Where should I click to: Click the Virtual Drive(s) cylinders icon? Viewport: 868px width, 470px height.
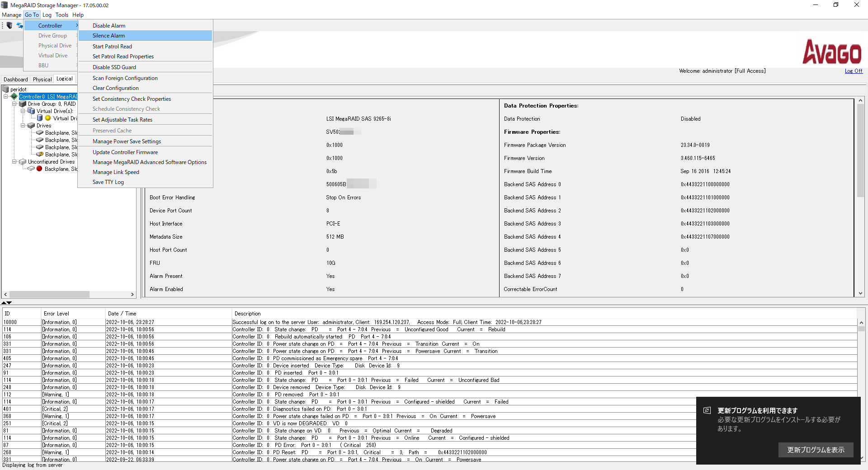coord(31,111)
